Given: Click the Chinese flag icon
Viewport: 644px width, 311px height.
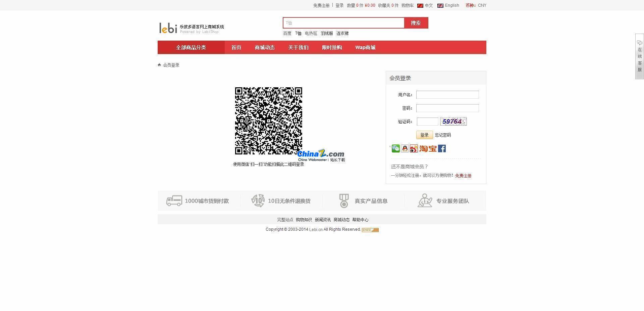Looking at the screenshot, I should [420, 5].
